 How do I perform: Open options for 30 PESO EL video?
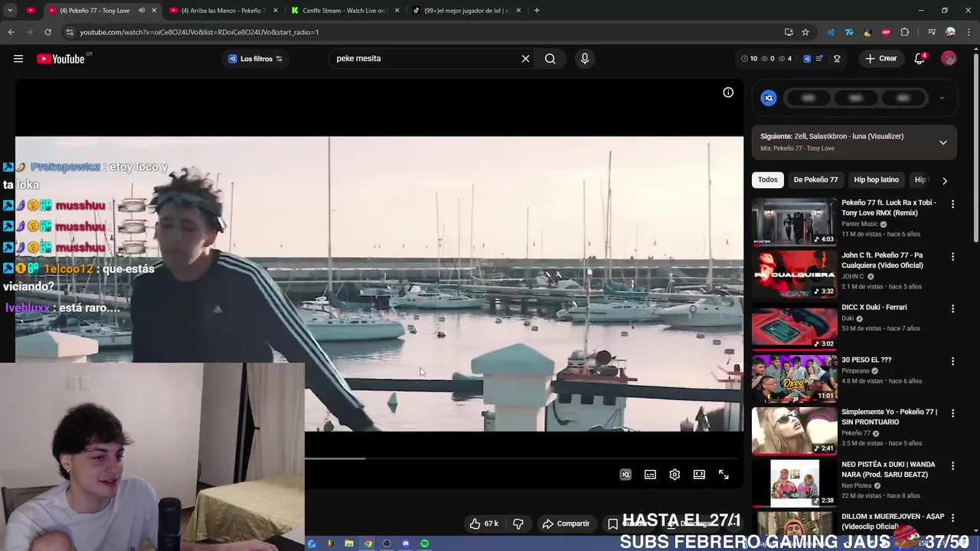[x=952, y=360]
